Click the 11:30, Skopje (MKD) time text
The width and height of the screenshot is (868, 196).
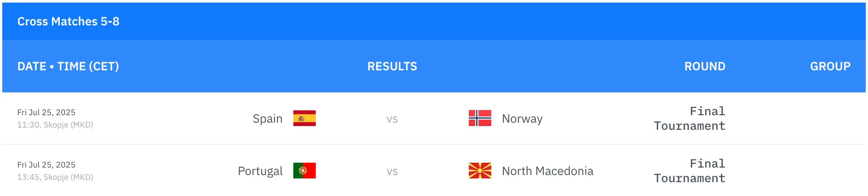(x=55, y=125)
